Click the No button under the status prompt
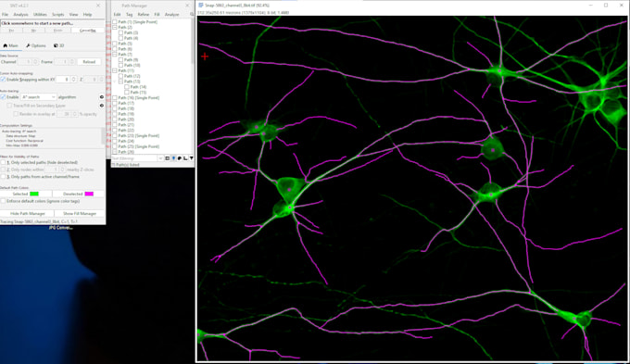The image size is (630, 364). point(33,31)
